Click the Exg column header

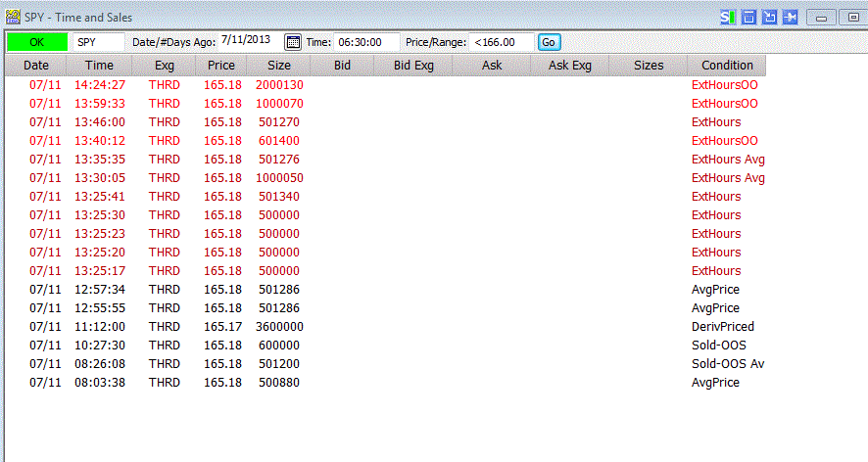164,66
